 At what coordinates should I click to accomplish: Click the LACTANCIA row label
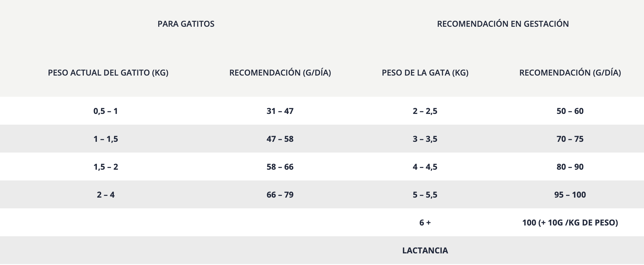tap(425, 250)
